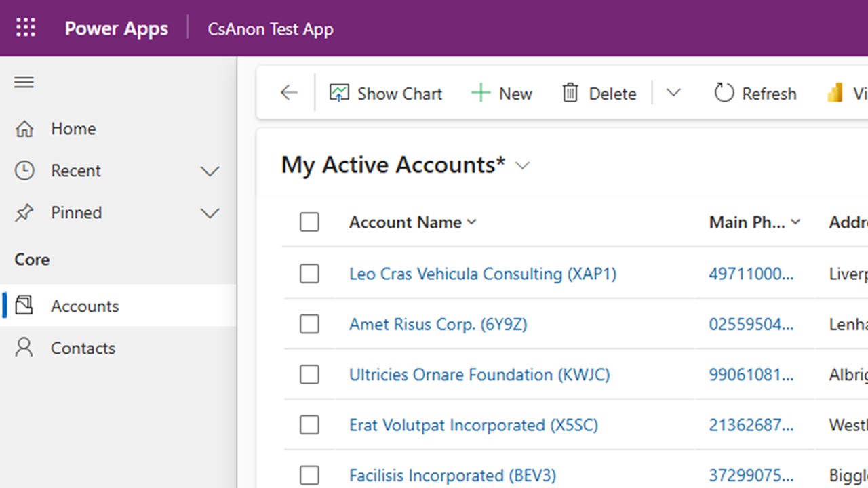The width and height of the screenshot is (868, 488).
Task: Open the Main Phone column dropdown
Action: (796, 222)
